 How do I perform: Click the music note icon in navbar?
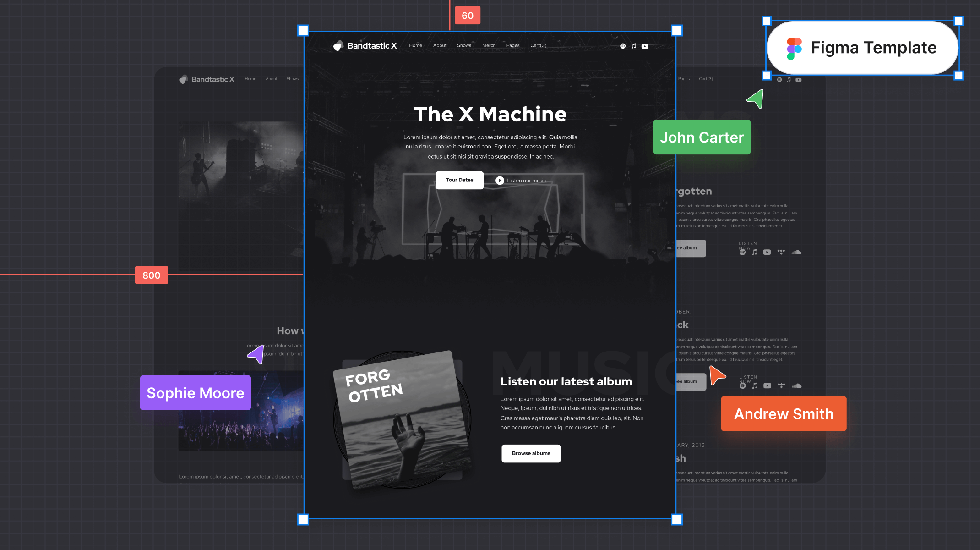click(x=633, y=46)
